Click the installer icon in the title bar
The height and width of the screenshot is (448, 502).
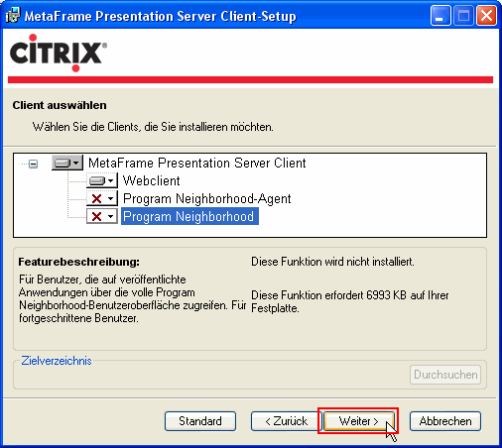[x=13, y=15]
